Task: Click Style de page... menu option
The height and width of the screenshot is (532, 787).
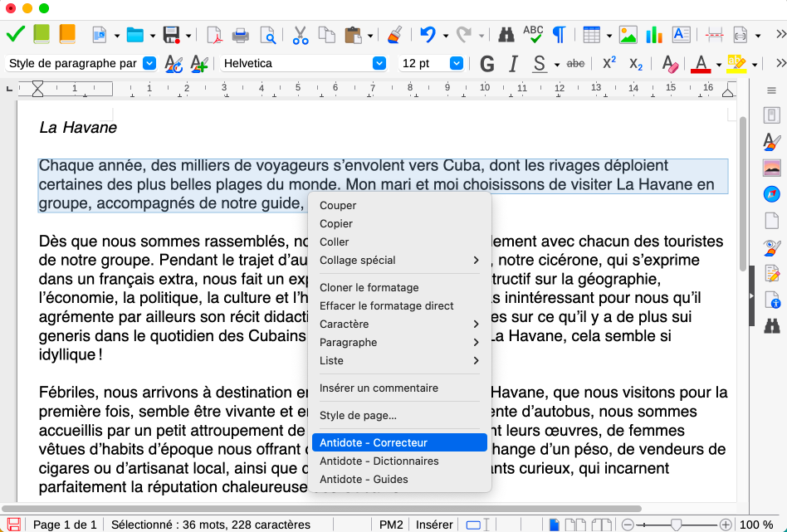Action: 358,415
